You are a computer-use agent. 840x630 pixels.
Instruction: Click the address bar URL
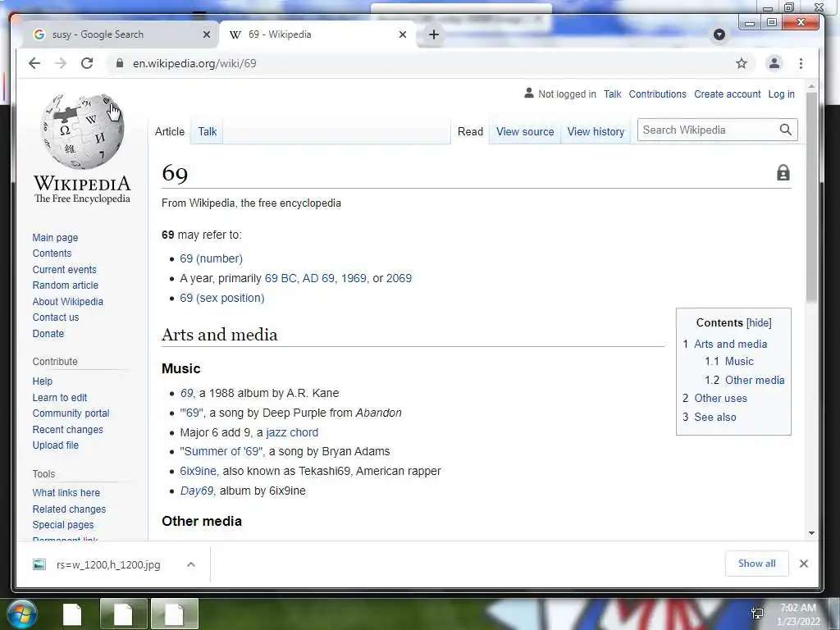pyautogui.click(x=194, y=63)
